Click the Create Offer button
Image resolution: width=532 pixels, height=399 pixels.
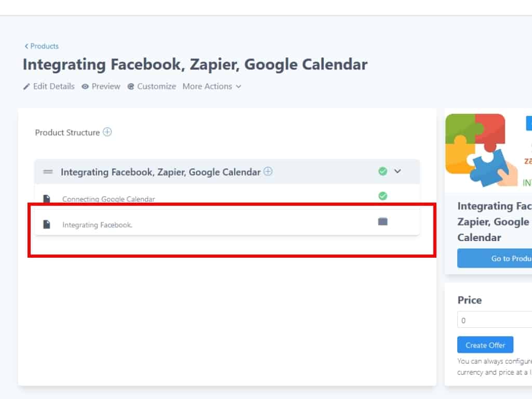[485, 345]
